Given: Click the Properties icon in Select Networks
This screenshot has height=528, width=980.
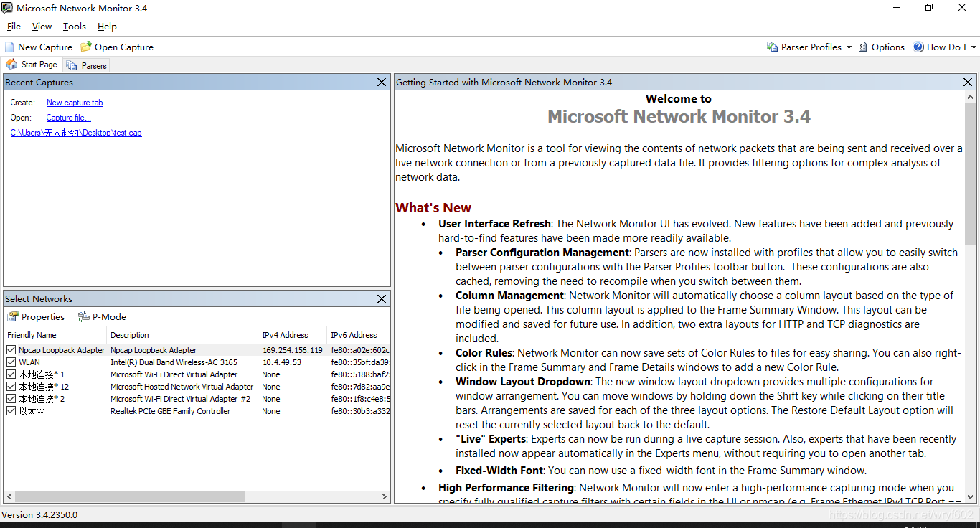Looking at the screenshot, I should click(x=13, y=316).
